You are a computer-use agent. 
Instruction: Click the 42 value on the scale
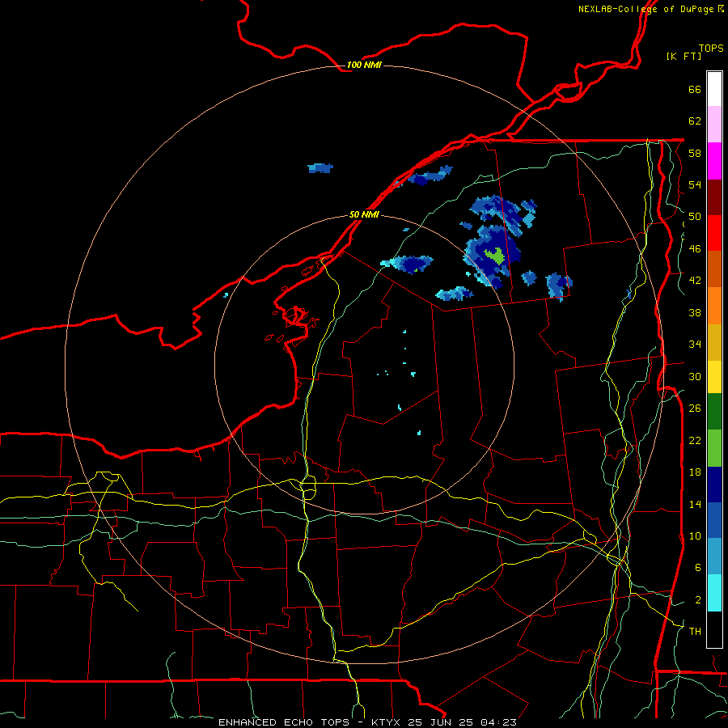[x=695, y=281]
